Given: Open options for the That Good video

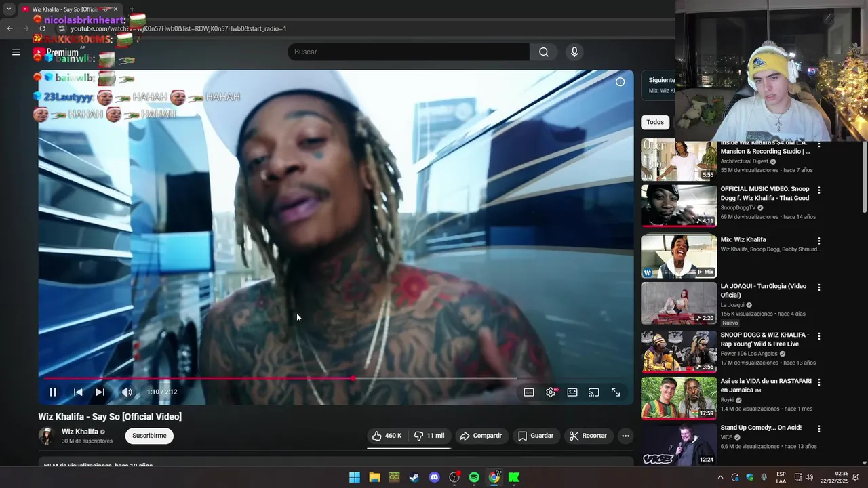Looking at the screenshot, I should (819, 190).
